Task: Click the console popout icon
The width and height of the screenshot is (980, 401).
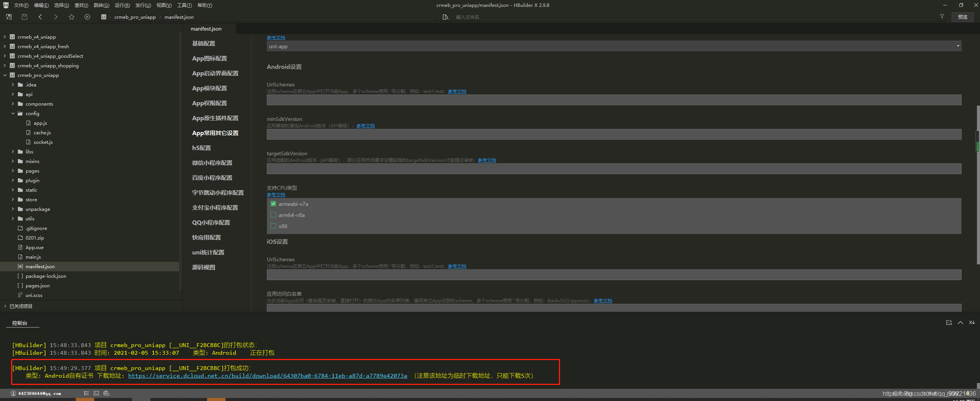Action: (949, 323)
